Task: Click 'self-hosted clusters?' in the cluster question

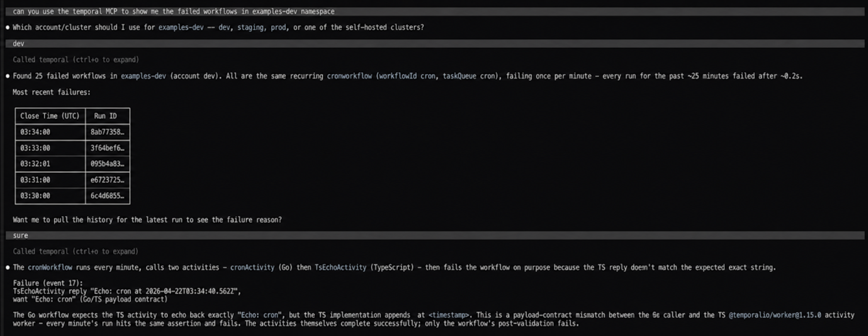Action: click(386, 28)
